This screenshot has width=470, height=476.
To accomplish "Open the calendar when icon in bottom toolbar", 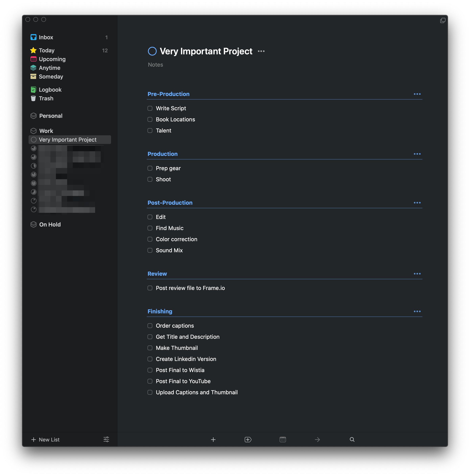I will point(283,440).
